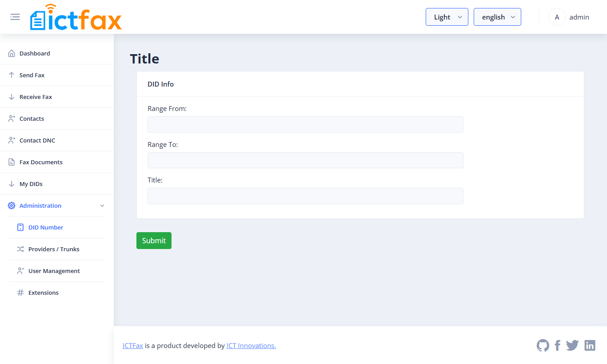Image resolution: width=607 pixels, height=364 pixels.
Task: Click the Title page heading
Action: (144, 59)
